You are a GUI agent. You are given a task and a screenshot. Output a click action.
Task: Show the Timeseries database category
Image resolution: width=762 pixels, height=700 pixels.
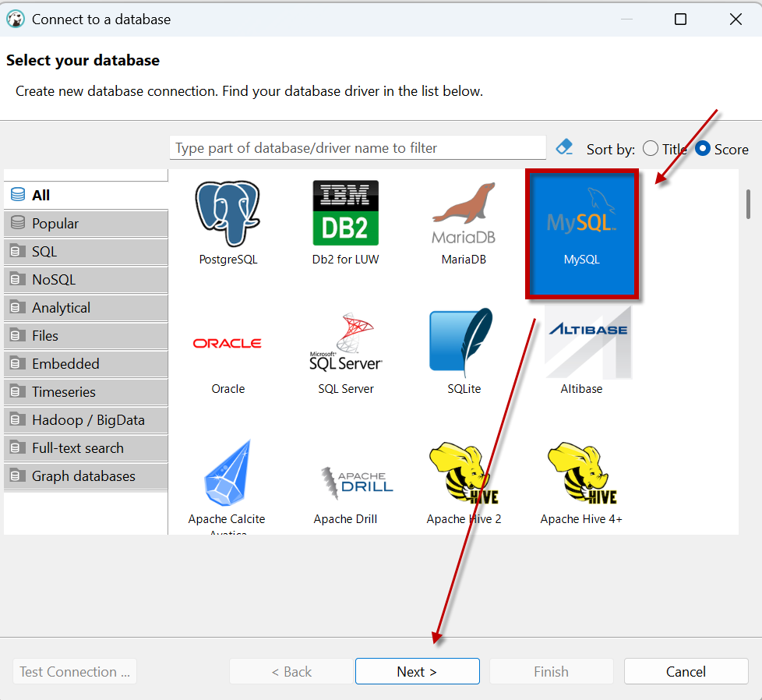[86, 392]
